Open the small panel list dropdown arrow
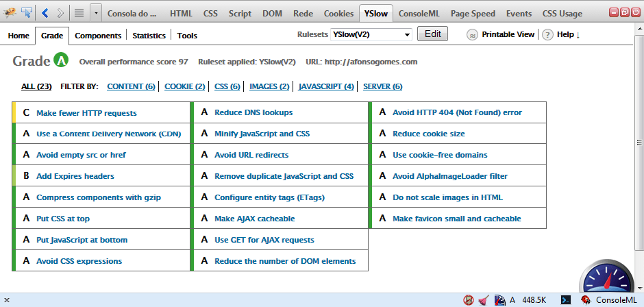This screenshot has height=307, width=644. (96, 13)
